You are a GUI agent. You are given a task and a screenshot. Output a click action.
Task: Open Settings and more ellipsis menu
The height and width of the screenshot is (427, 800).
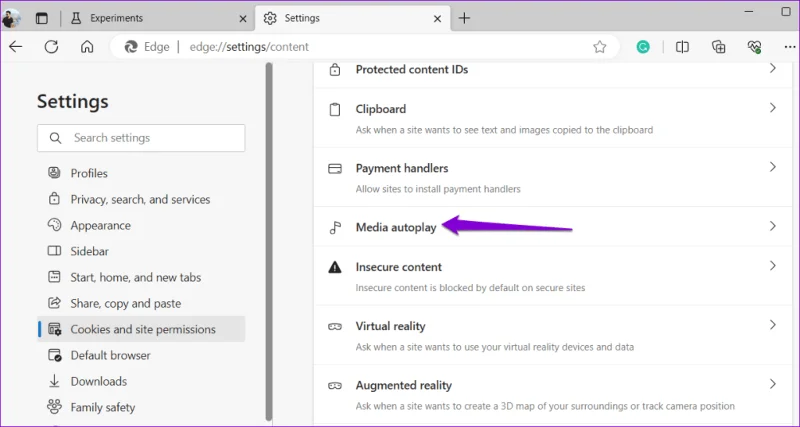[789, 47]
